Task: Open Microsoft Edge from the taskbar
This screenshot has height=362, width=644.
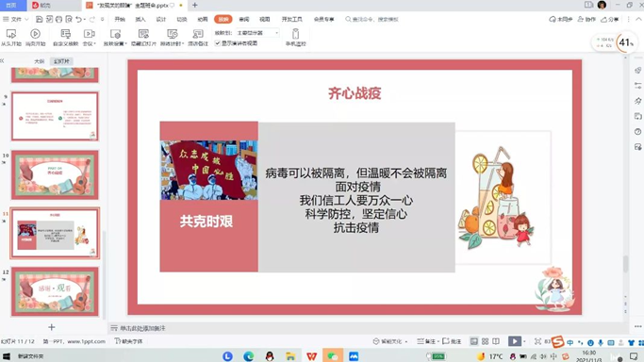Action: tap(249, 355)
